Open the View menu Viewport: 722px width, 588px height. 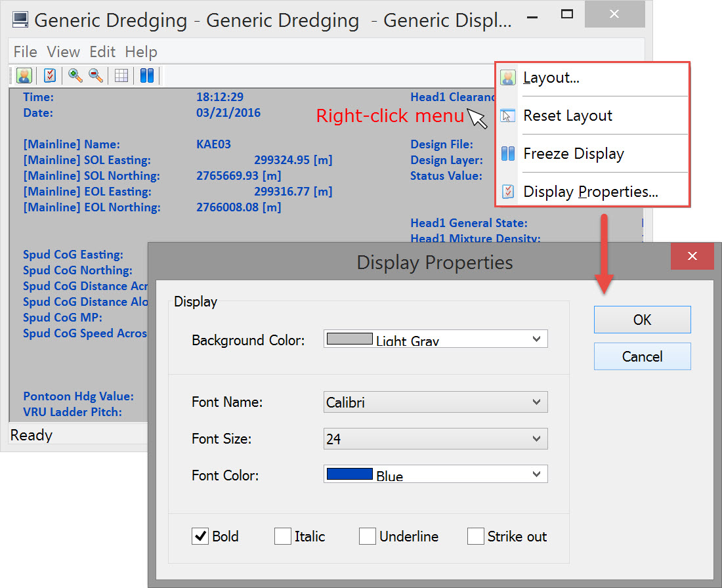(x=63, y=52)
